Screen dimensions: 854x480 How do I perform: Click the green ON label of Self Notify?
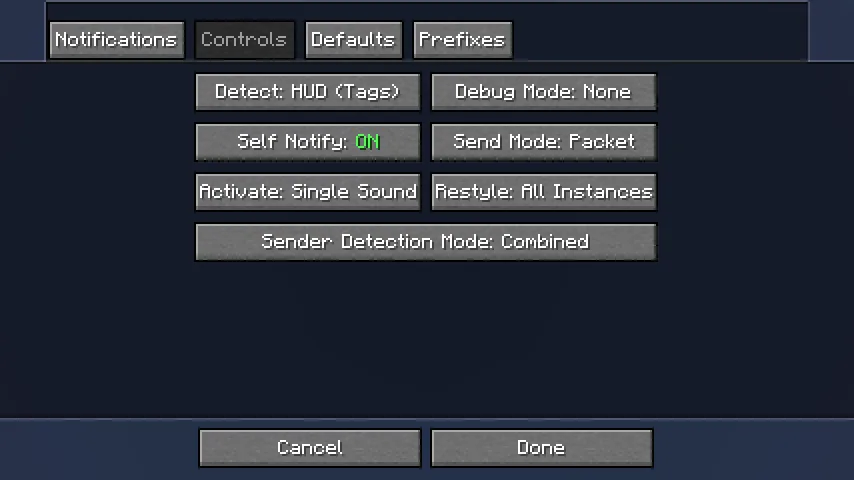pyautogui.click(x=368, y=142)
